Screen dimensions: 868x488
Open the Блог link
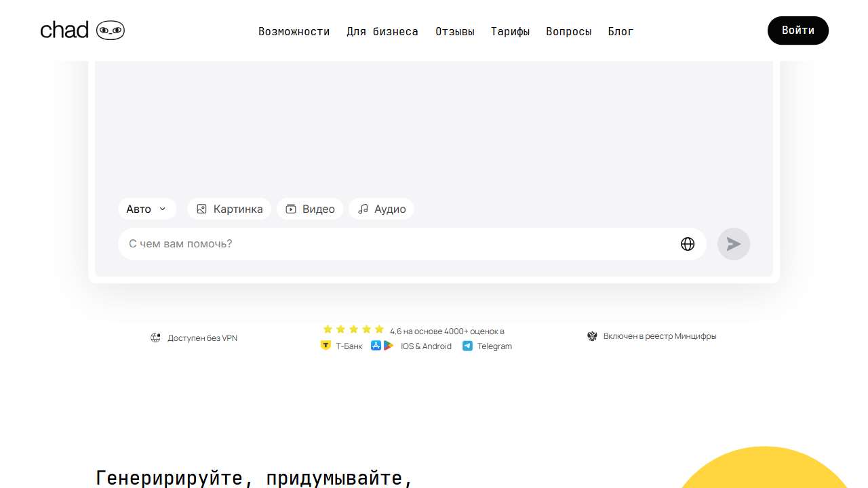pos(620,31)
